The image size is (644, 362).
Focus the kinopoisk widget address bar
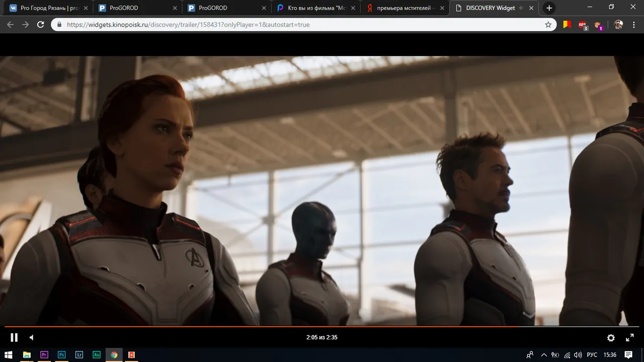click(x=303, y=25)
